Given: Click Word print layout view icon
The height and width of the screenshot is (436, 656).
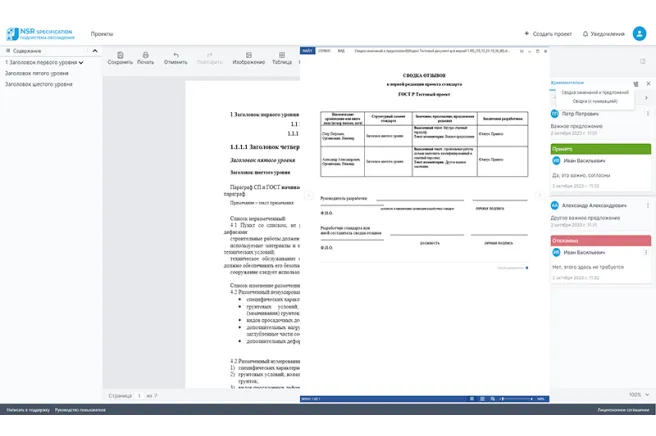Looking at the screenshot, I should pyautogui.click(x=482, y=399).
